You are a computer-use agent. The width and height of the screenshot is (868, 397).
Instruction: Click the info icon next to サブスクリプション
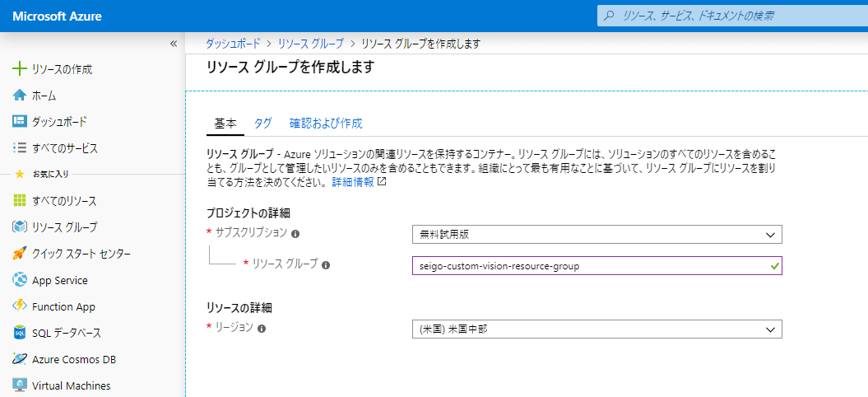coord(295,234)
